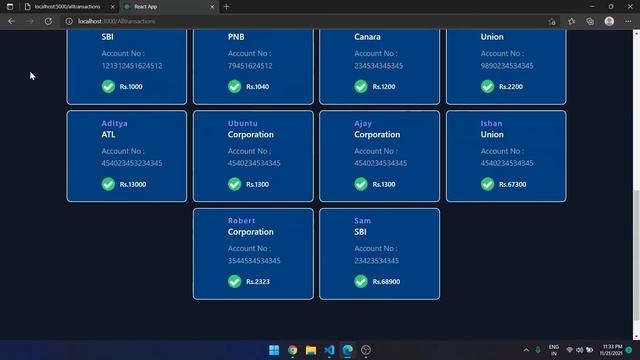Close the React App tab
The width and height of the screenshot is (640, 360).
point(212,7)
